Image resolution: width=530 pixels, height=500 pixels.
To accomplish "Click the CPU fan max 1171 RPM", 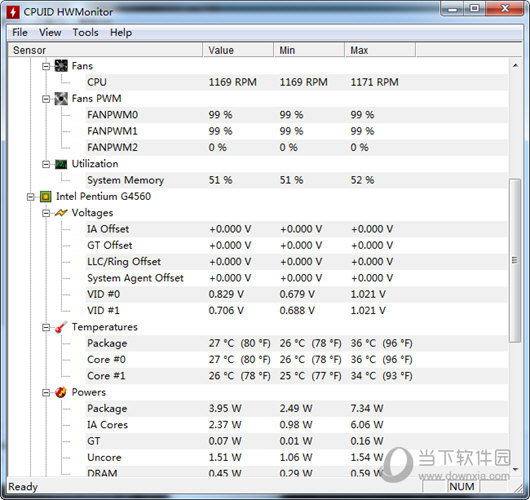I will coord(375,82).
